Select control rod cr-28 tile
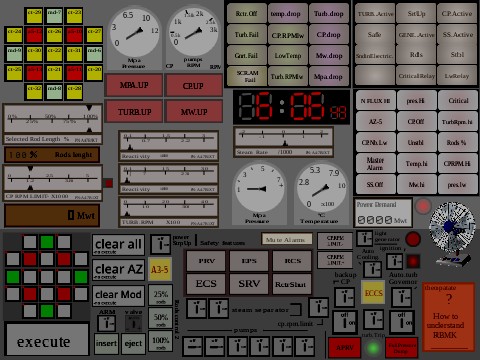Screen dimensions: 480x360 point(74,92)
